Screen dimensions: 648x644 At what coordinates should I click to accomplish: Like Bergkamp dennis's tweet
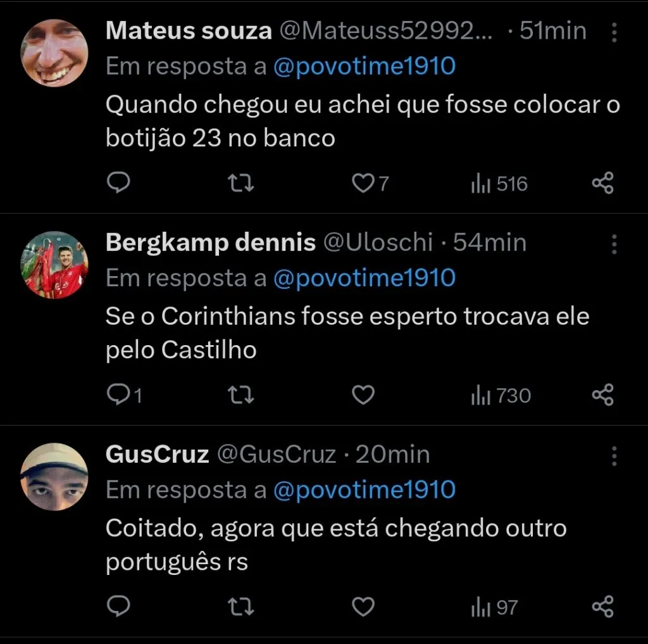tap(363, 395)
